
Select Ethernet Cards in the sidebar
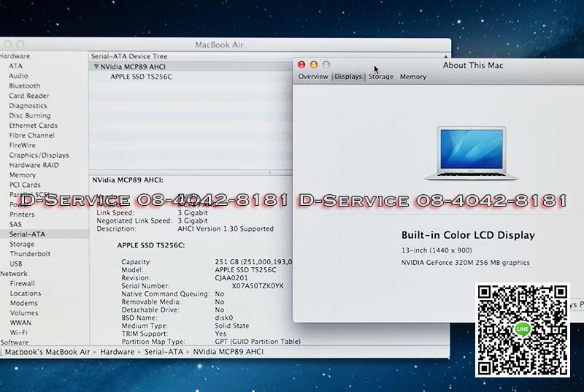click(33, 126)
